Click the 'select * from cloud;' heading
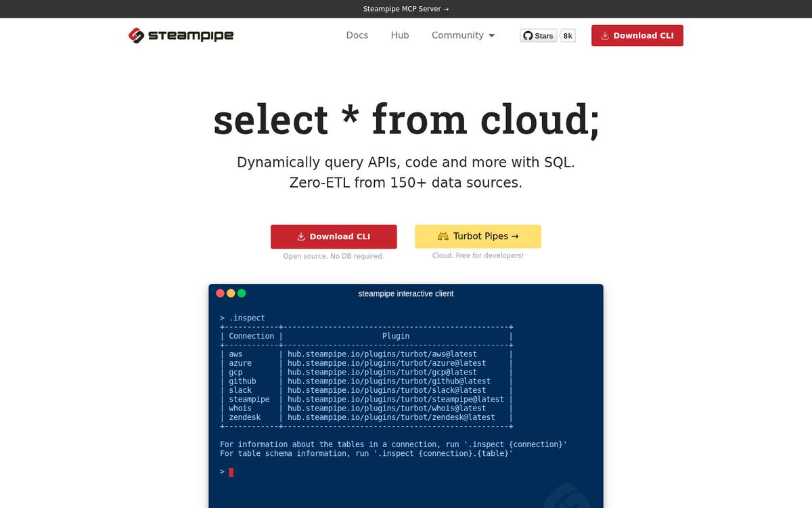The width and height of the screenshot is (812, 508). (406, 119)
